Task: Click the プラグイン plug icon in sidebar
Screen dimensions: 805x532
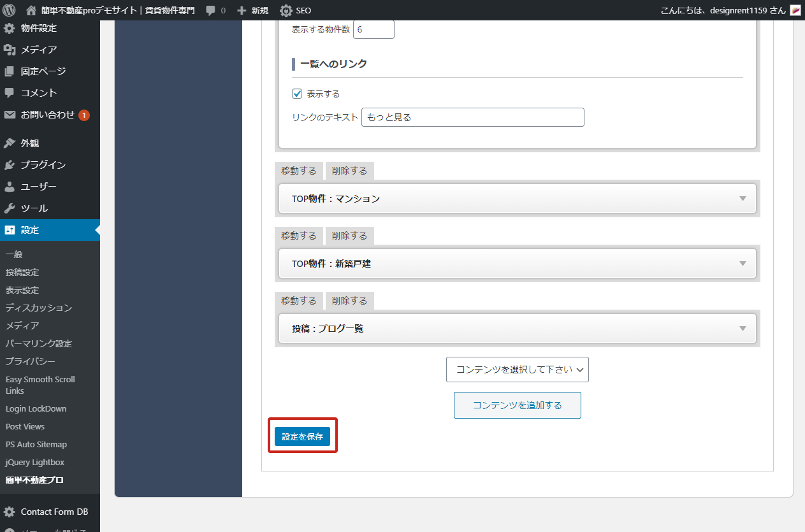Action: pos(10,165)
